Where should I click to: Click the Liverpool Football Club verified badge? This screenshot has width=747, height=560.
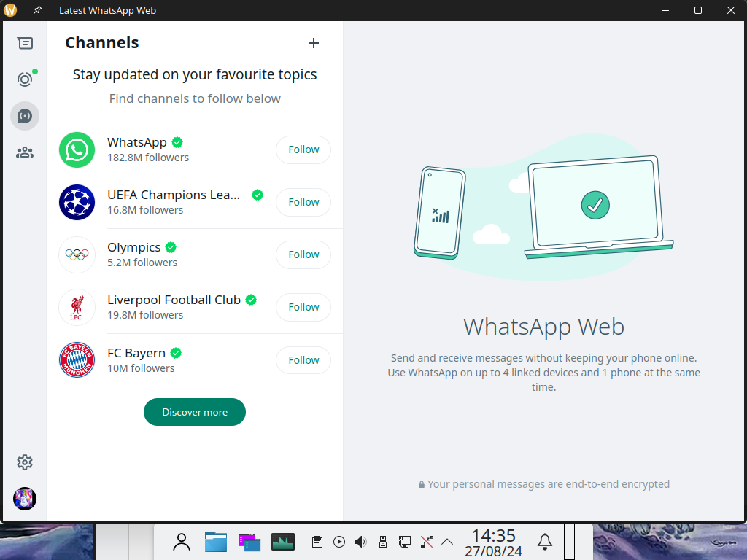(x=251, y=300)
